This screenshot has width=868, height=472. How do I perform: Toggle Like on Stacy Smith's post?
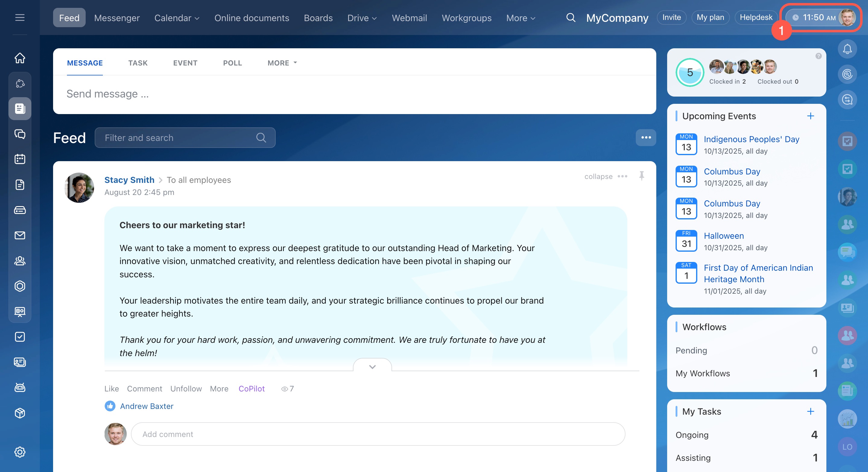coord(111,388)
